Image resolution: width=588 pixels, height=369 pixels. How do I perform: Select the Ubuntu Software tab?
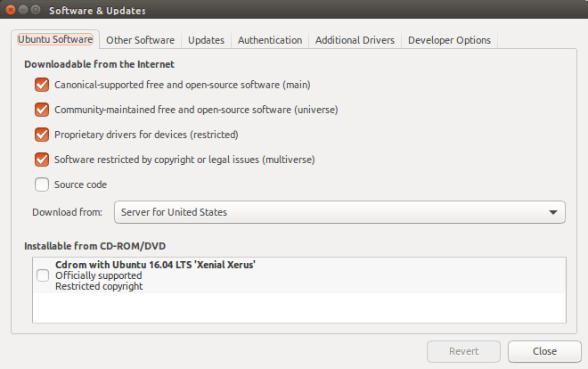click(55, 39)
